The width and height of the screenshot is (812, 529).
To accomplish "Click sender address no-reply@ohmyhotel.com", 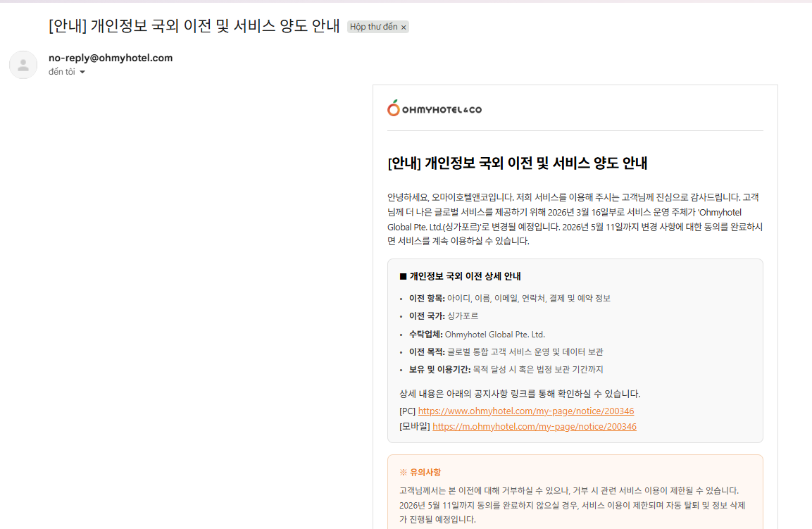I will [111, 58].
